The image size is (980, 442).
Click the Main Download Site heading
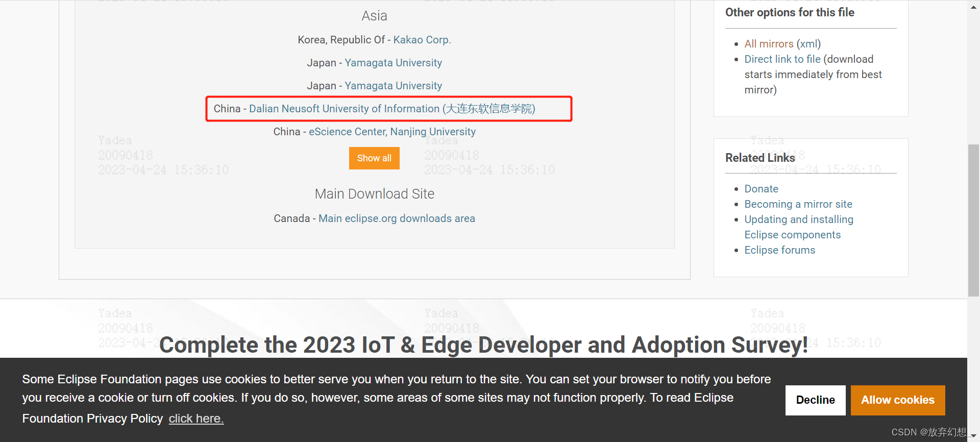click(x=374, y=194)
